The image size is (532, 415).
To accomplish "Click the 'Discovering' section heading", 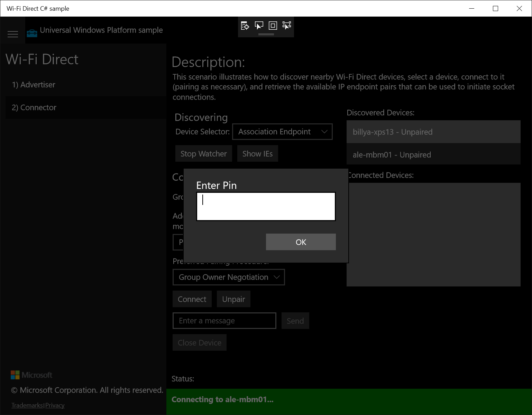I will [201, 117].
